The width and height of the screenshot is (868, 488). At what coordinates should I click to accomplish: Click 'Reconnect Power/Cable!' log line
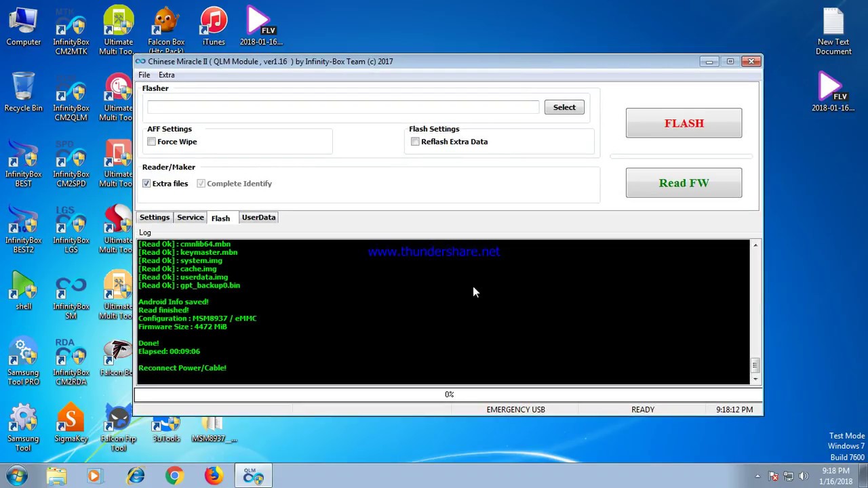(182, 368)
